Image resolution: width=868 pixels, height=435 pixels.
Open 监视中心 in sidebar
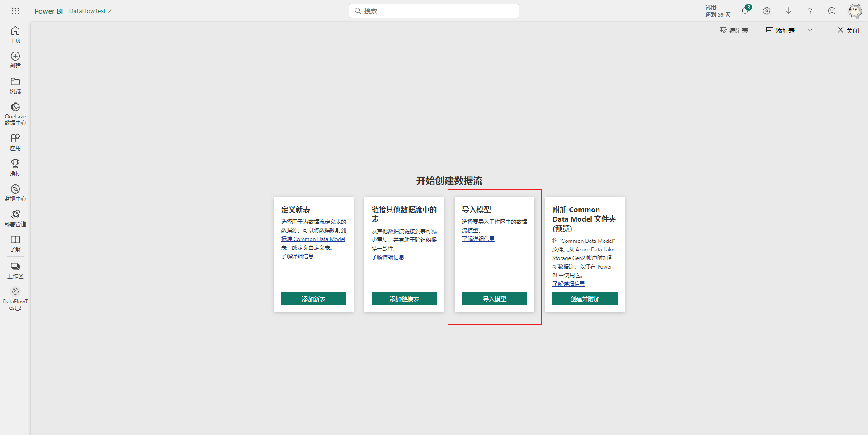15,193
